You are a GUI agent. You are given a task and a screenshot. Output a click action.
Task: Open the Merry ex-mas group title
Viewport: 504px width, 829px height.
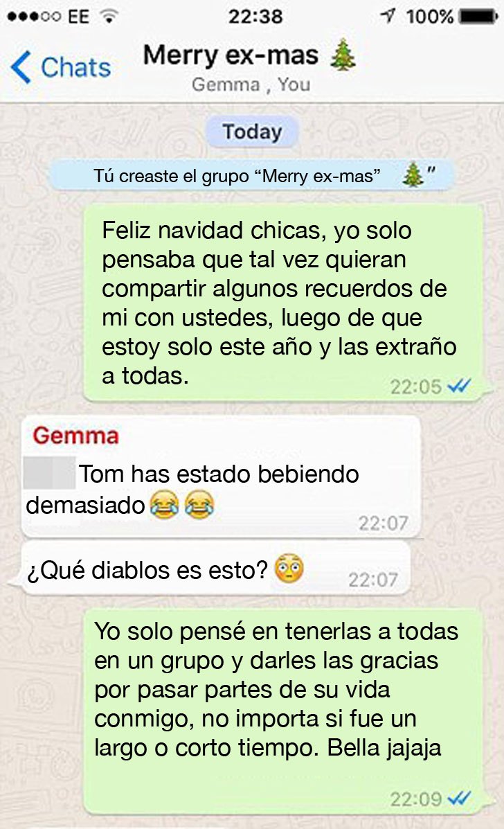231,55
